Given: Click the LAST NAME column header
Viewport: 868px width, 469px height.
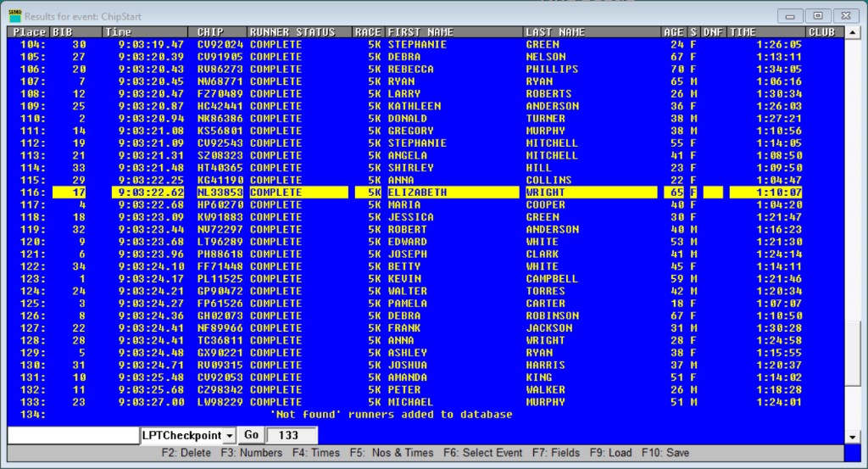Looking at the screenshot, I should (x=592, y=32).
